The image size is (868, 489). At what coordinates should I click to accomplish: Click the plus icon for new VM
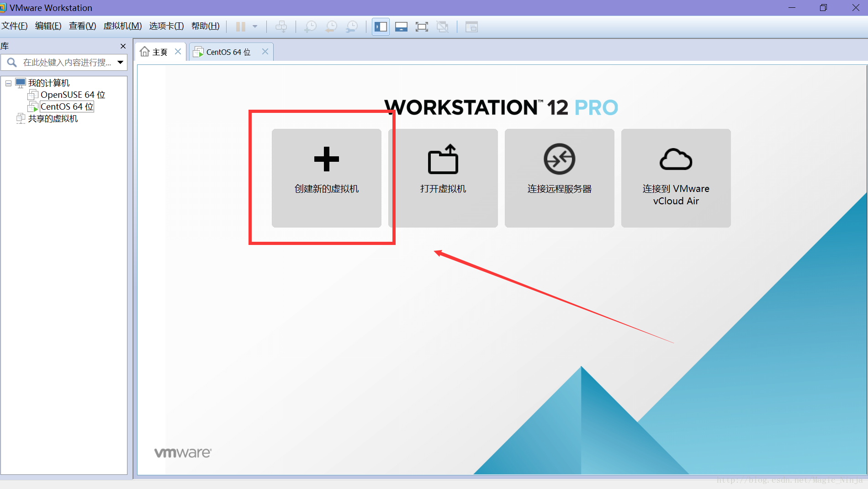pos(327,159)
